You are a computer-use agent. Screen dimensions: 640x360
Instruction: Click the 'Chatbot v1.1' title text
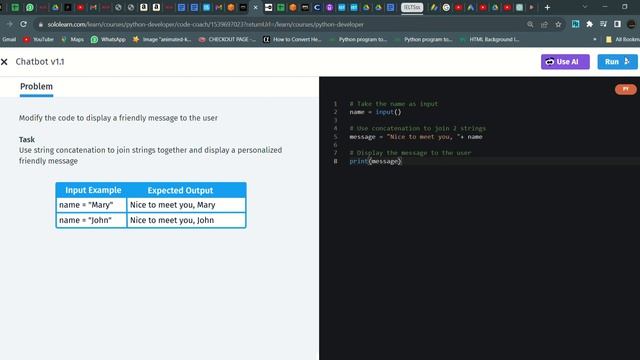point(40,62)
